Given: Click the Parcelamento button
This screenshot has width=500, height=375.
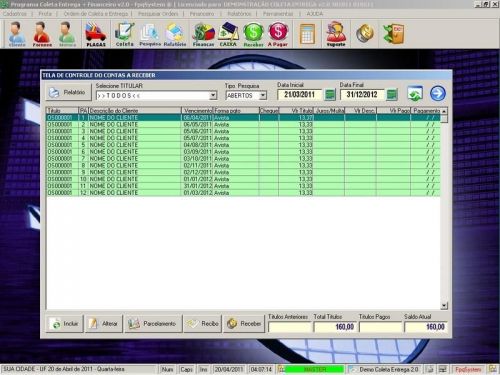Looking at the screenshot, I should 153,323.
